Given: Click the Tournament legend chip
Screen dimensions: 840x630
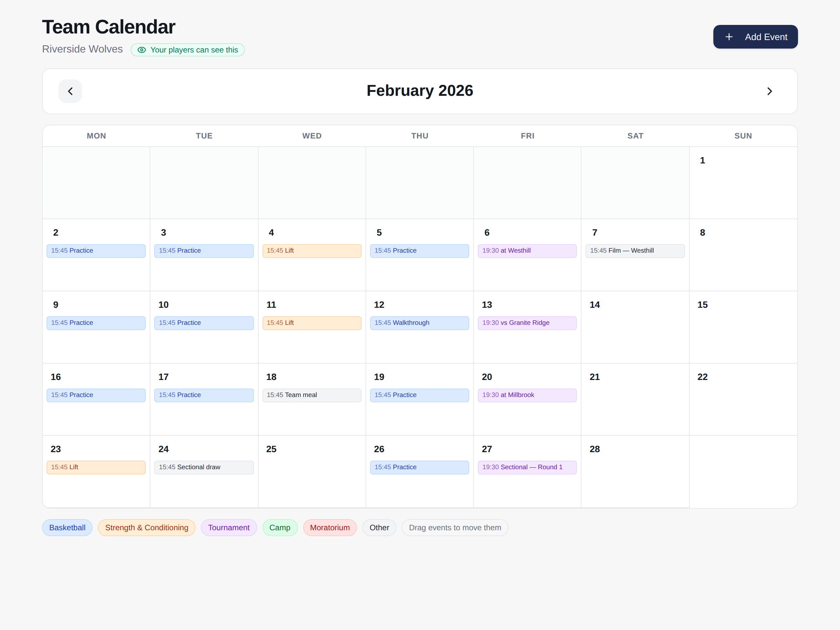Looking at the screenshot, I should 229,528.
